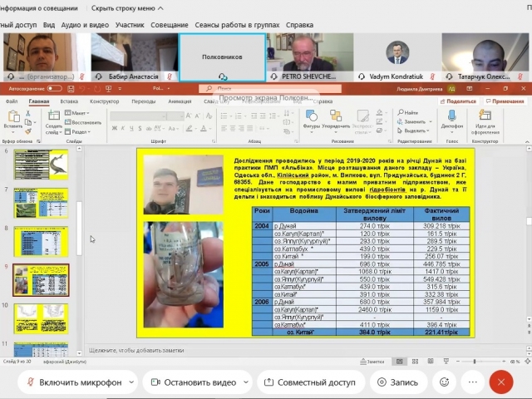Click the bulleted list icon
The image size is (532, 399).
224,116
